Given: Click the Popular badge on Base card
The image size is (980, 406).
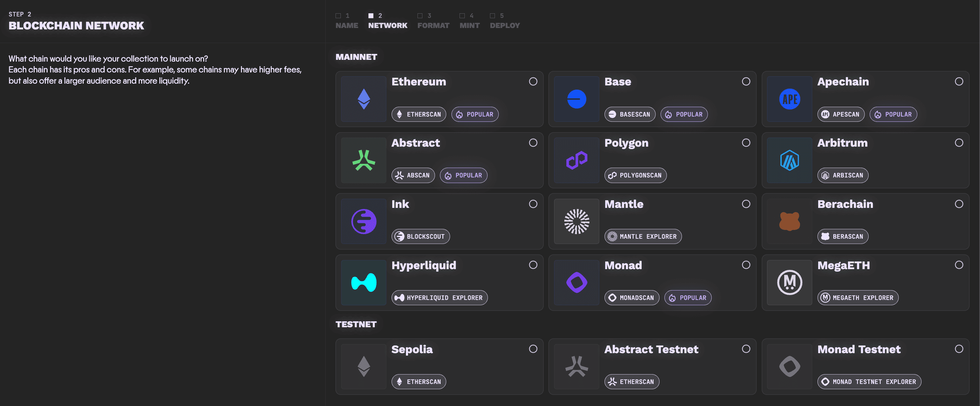Looking at the screenshot, I should (684, 114).
